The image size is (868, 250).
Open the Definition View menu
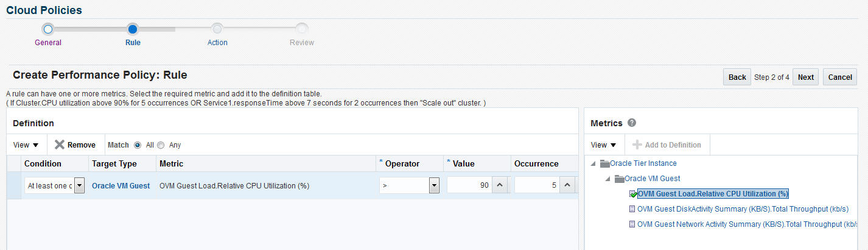tap(26, 145)
